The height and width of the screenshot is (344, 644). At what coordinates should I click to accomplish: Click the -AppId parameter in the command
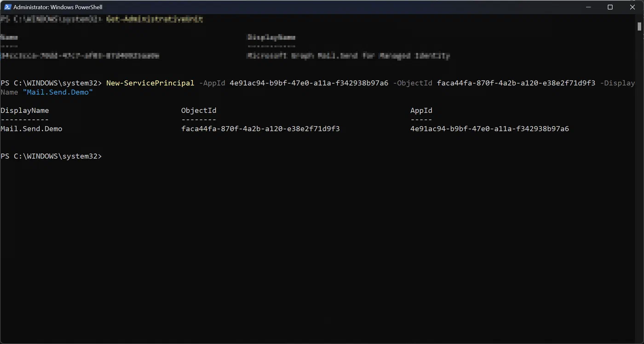(x=212, y=83)
